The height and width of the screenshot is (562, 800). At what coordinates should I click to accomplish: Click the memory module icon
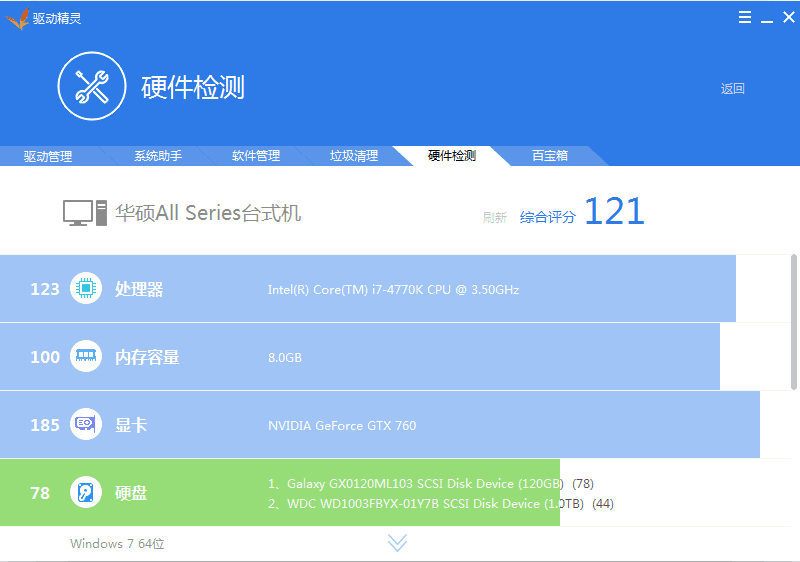click(x=86, y=356)
